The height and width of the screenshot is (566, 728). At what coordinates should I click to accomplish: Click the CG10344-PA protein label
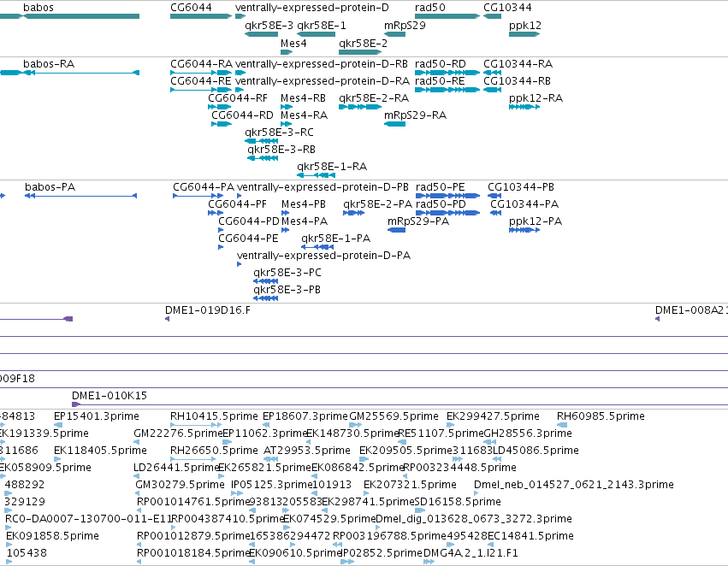pos(524,204)
